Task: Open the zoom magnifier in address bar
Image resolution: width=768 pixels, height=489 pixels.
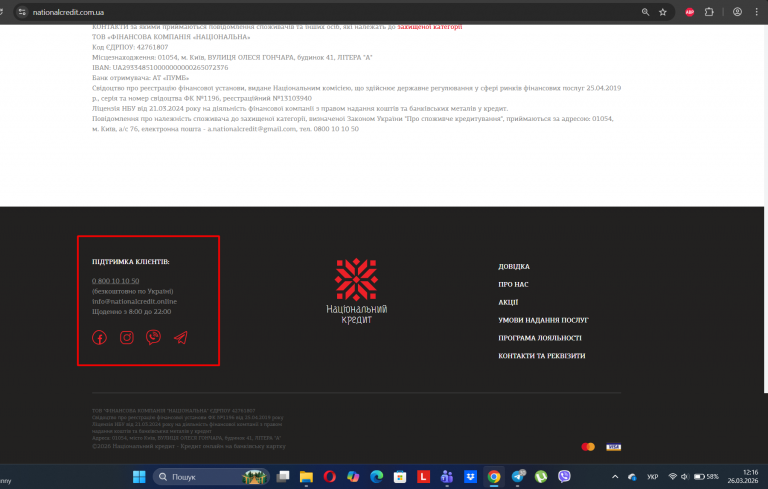Action: pos(646,12)
